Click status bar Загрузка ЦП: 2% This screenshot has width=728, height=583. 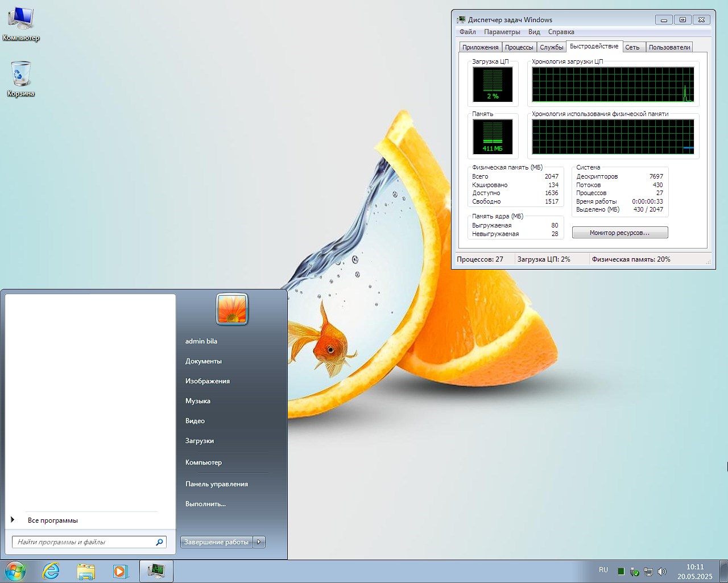tap(544, 259)
